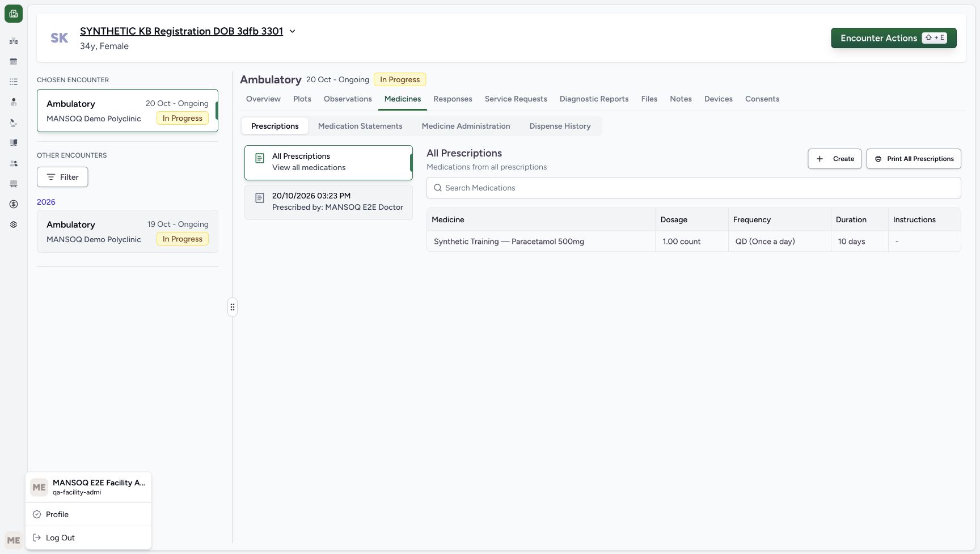The height and width of the screenshot is (554, 980).
Task: Expand the patient name dropdown chevron
Action: [293, 31]
